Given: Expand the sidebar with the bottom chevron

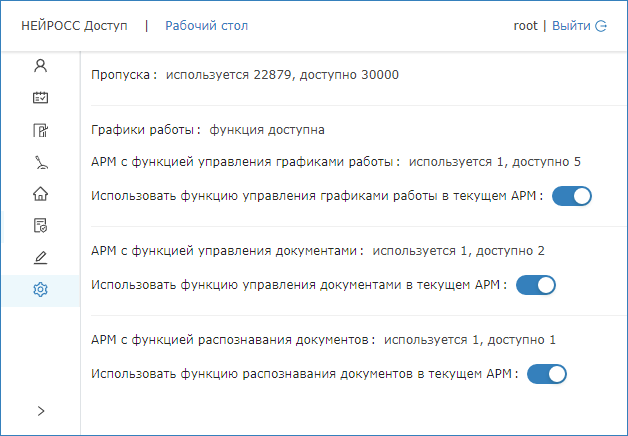Looking at the screenshot, I should pyautogui.click(x=40, y=410).
